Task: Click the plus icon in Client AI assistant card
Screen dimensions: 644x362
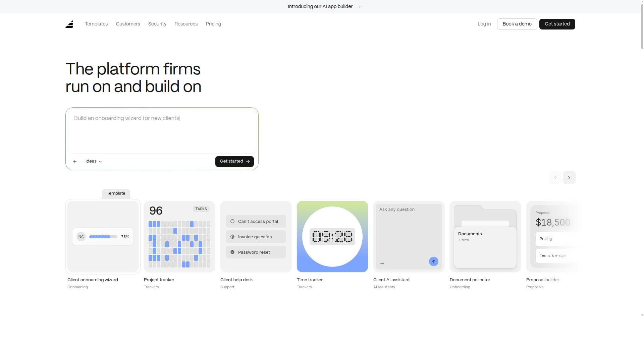Action: click(x=382, y=263)
